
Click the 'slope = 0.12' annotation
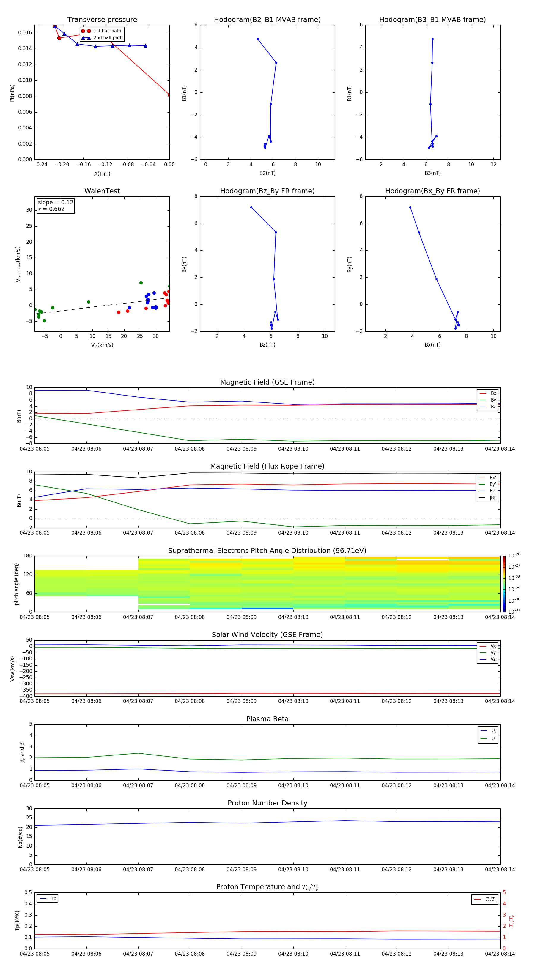point(56,203)
